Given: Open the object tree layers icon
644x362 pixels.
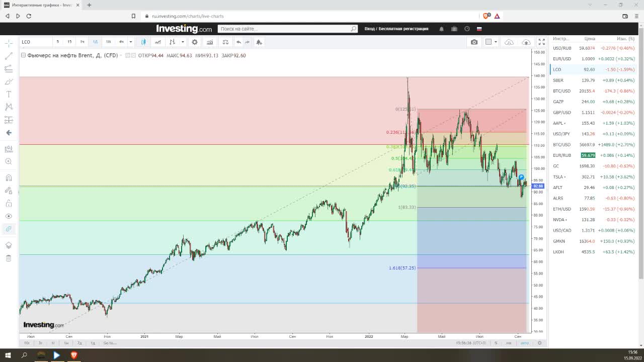Looking at the screenshot, I should click(9, 245).
